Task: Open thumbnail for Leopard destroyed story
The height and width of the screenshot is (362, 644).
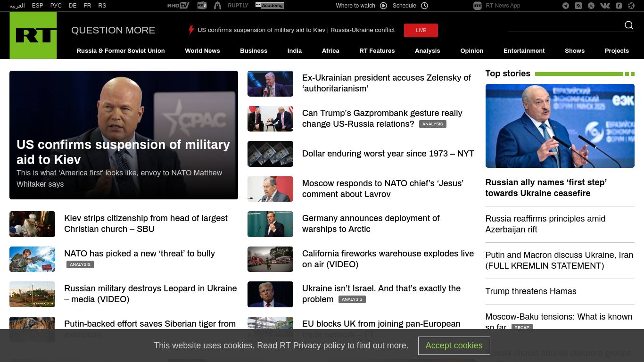Action: click(32, 294)
